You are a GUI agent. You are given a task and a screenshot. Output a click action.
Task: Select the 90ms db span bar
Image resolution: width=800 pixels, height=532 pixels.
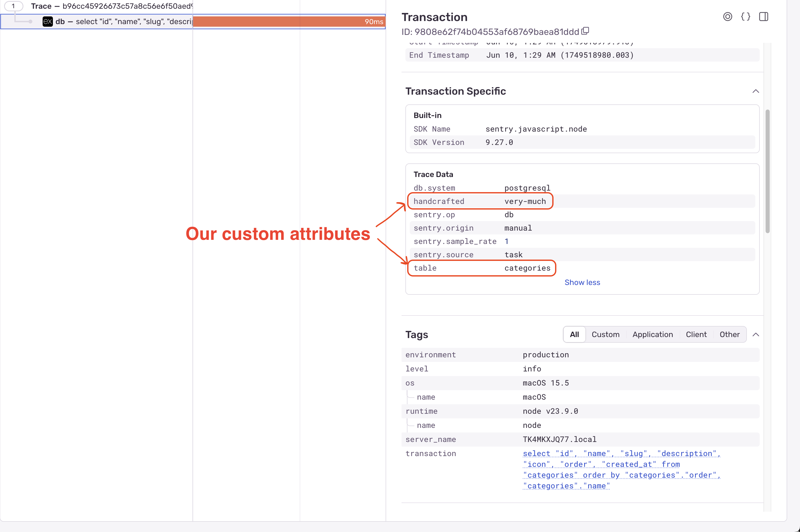(x=289, y=22)
